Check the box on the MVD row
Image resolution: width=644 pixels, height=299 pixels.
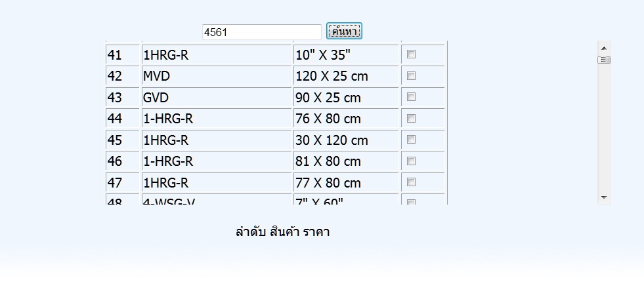point(412,76)
